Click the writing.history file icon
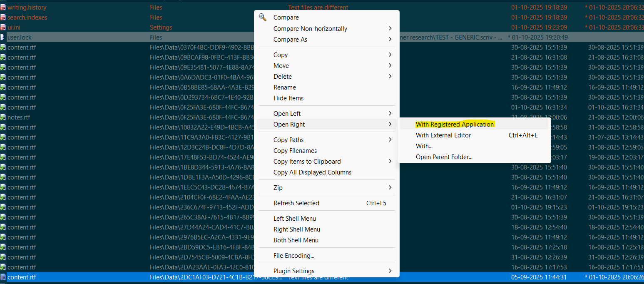The width and height of the screenshot is (644, 284). tap(3, 7)
